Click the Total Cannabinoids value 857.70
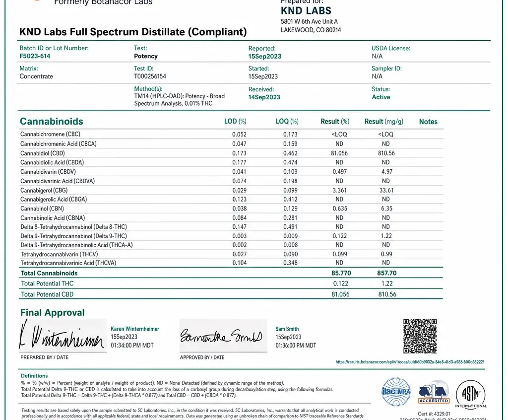508x420 pixels. (387, 273)
